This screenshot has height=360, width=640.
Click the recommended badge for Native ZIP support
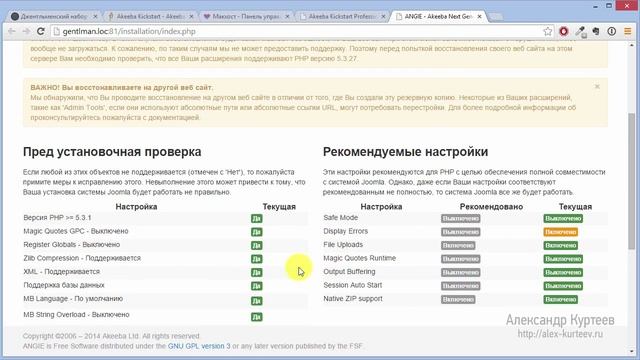pos(458,299)
